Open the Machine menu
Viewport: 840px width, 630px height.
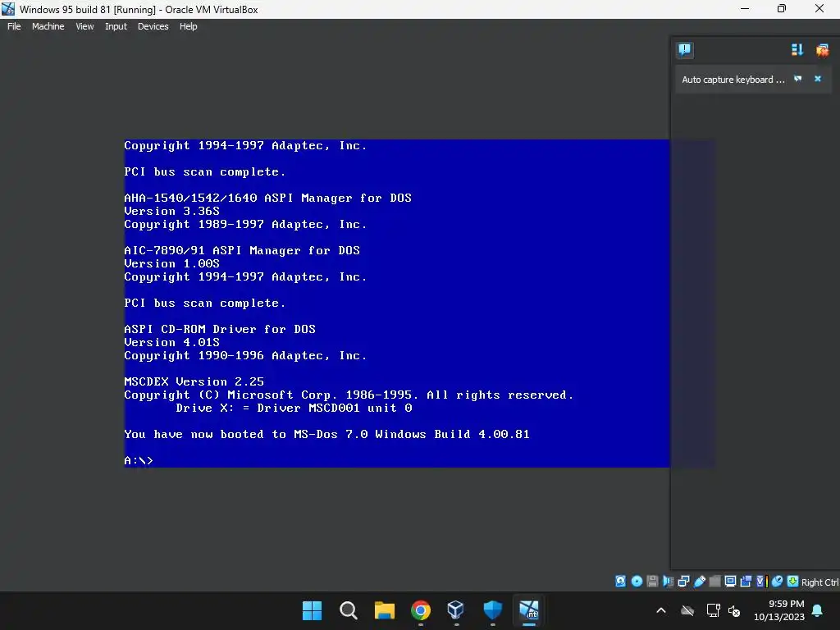click(x=48, y=26)
